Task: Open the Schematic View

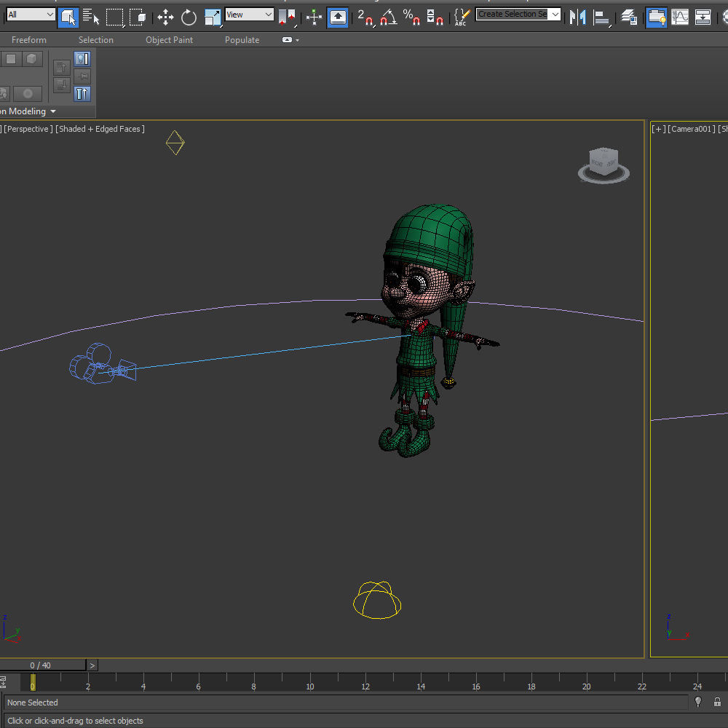Action: click(x=703, y=17)
